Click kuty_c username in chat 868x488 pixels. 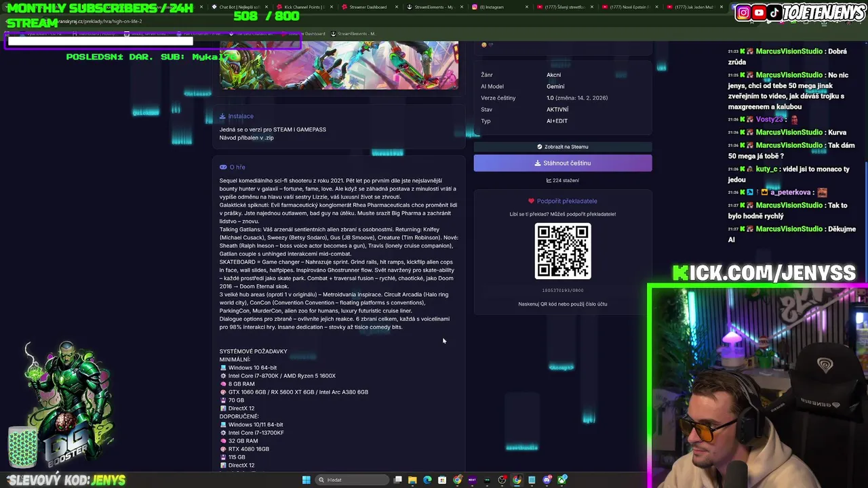pos(766,169)
